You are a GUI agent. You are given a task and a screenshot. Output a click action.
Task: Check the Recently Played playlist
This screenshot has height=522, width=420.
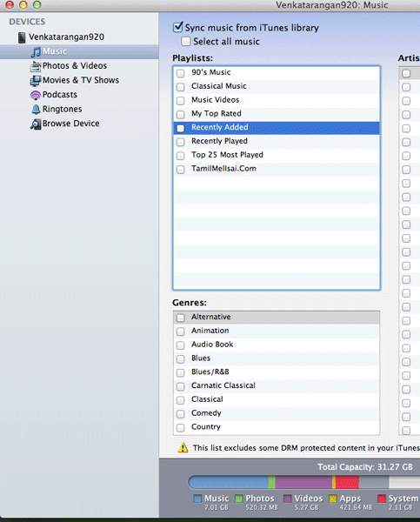pyautogui.click(x=180, y=142)
